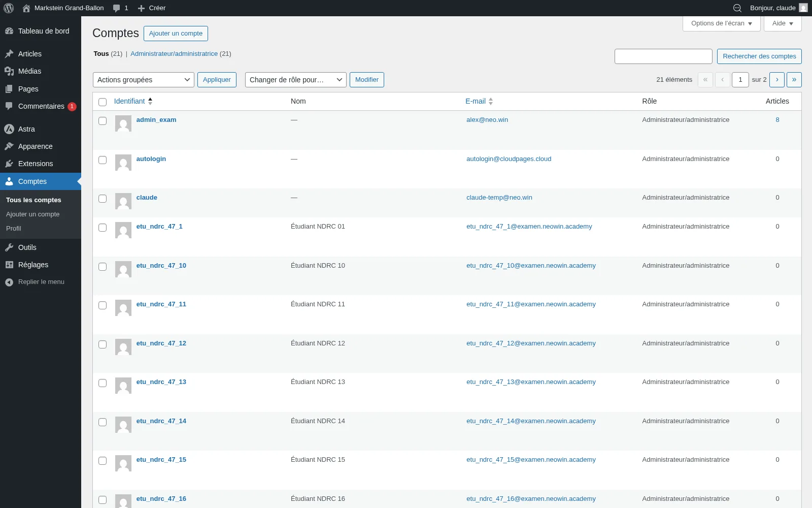812x508 pixels.
Task: Click the current page number field
Action: [740, 80]
